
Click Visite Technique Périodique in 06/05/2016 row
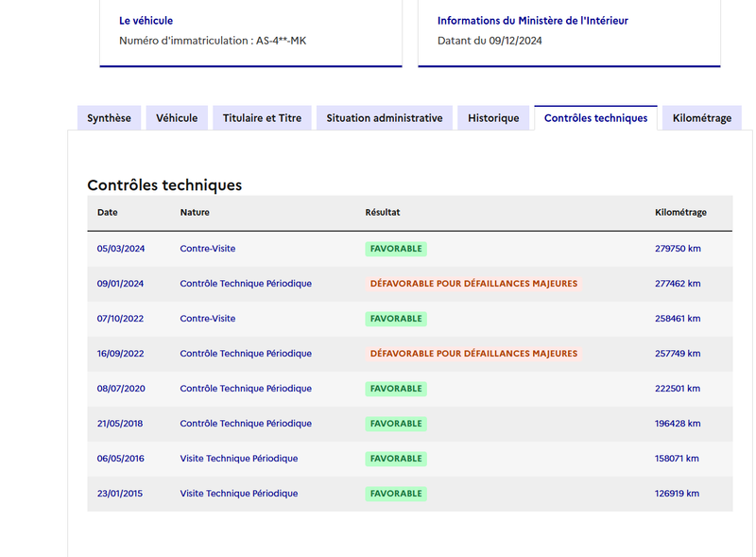[x=239, y=459]
